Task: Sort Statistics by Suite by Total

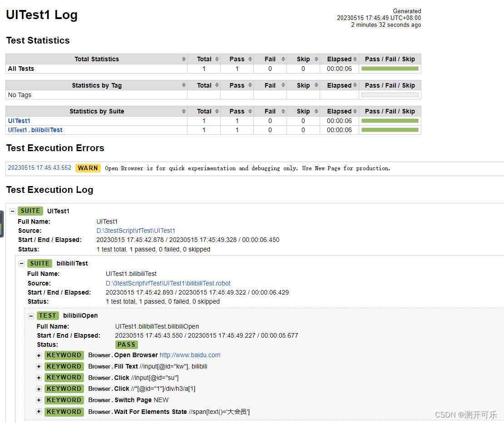Action: [217, 111]
